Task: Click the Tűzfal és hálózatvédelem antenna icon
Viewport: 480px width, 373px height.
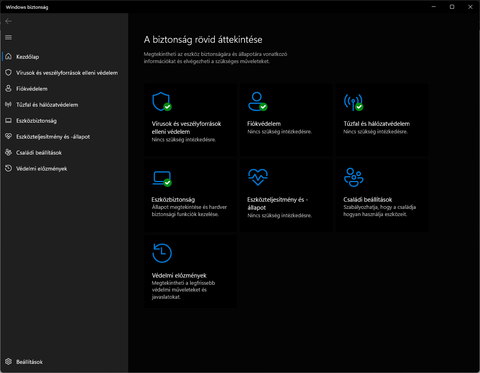Action: pos(353,102)
